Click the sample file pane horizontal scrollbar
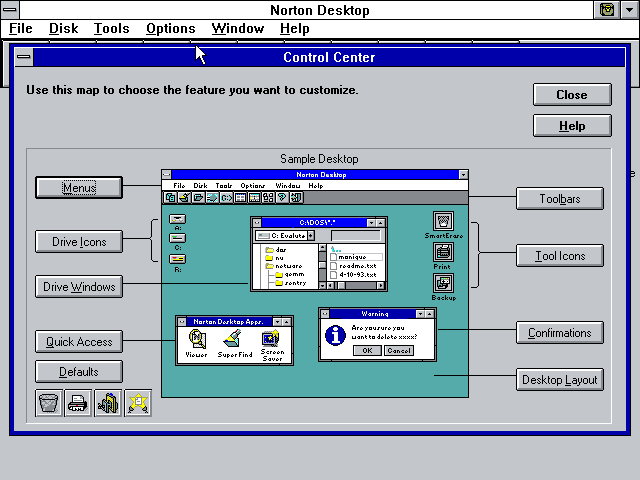This screenshot has width=640, height=480. click(356, 285)
